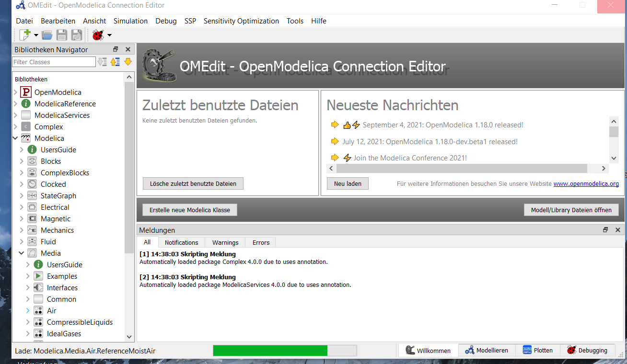Click the Save As floppy-with-pencil icon

(76, 34)
